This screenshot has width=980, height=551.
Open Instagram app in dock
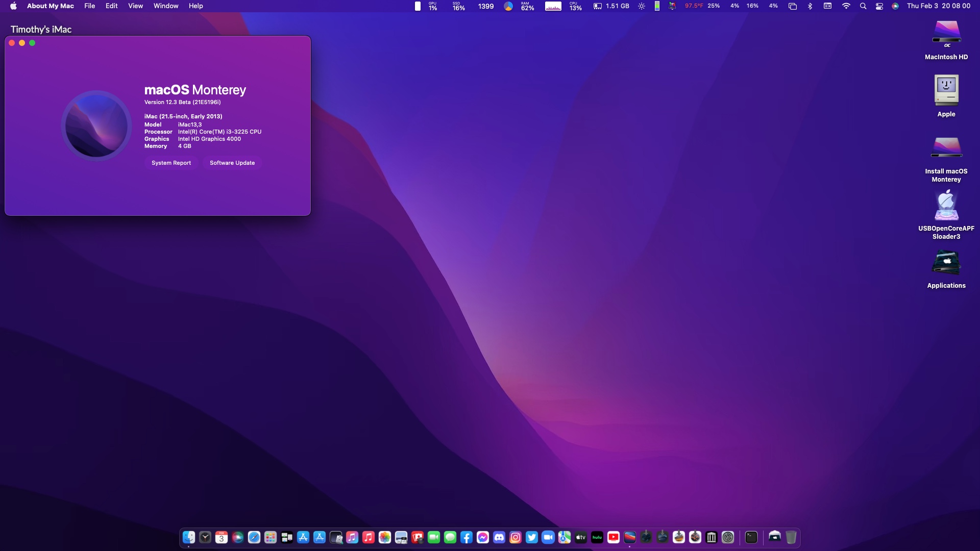[515, 536]
